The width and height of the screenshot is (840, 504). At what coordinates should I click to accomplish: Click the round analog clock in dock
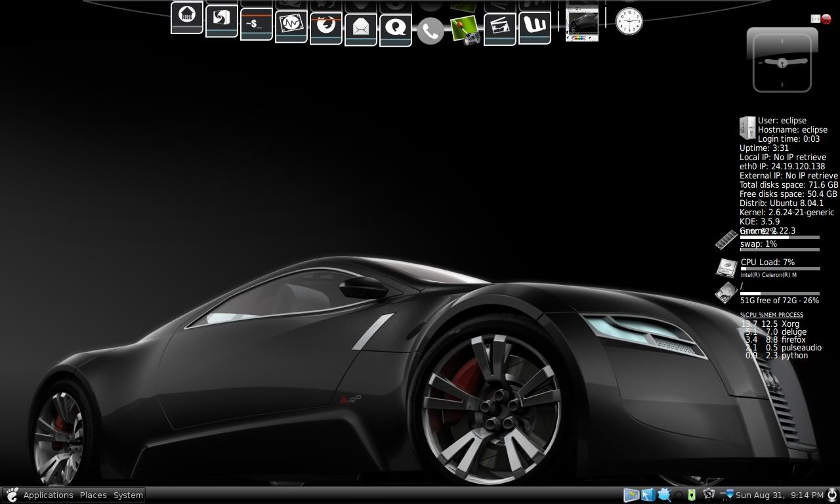(x=629, y=21)
